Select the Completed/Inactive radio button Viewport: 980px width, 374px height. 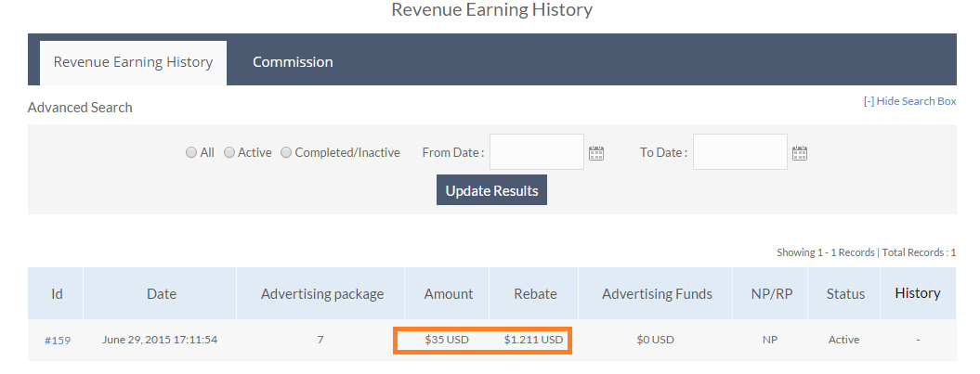(x=286, y=152)
